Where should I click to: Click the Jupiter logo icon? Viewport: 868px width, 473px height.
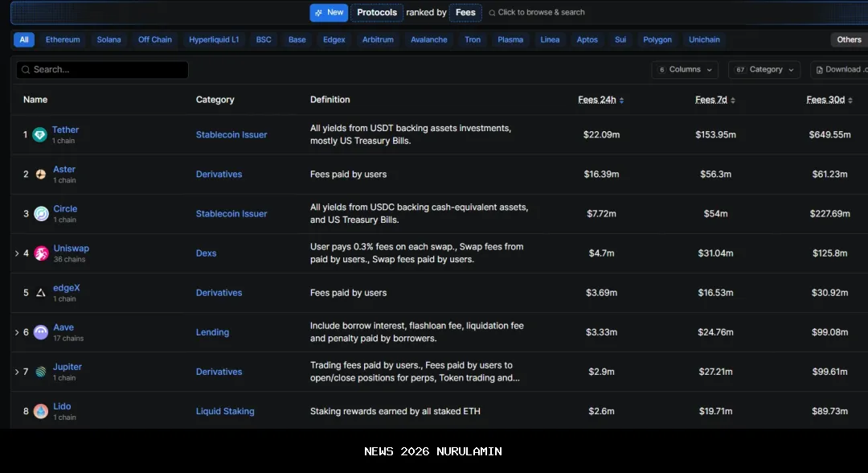point(41,372)
